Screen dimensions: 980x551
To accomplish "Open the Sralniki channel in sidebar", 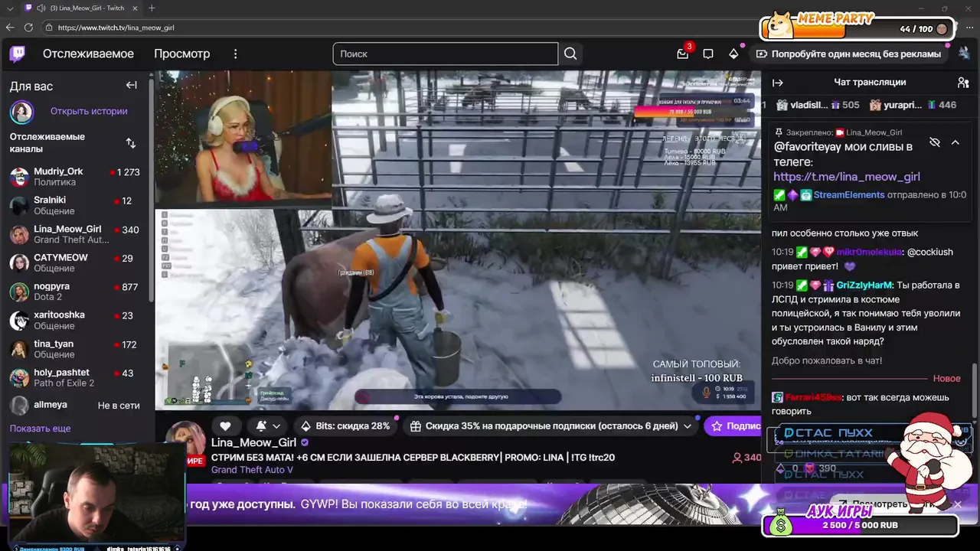I will [75, 206].
